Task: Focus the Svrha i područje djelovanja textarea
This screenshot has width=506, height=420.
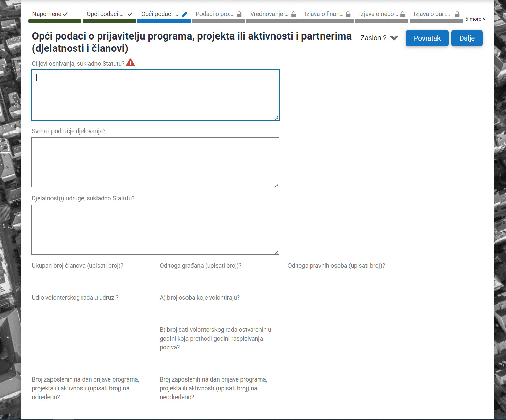Action: click(x=155, y=162)
